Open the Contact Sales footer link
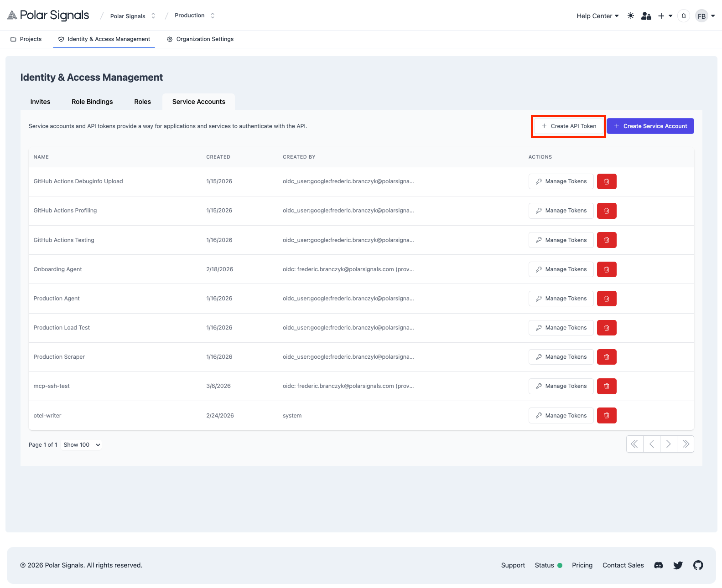Screen dimensions: 722x588 pos(623,565)
